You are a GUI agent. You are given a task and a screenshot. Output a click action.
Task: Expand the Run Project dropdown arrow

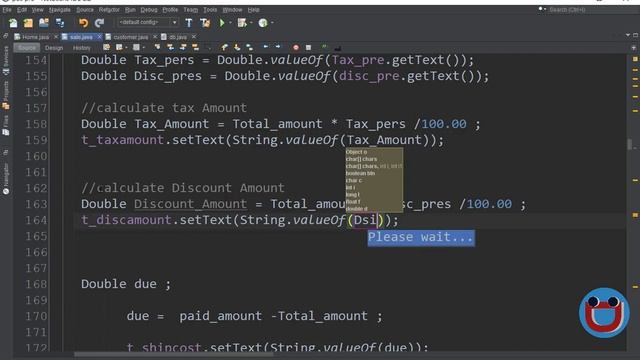point(230,23)
